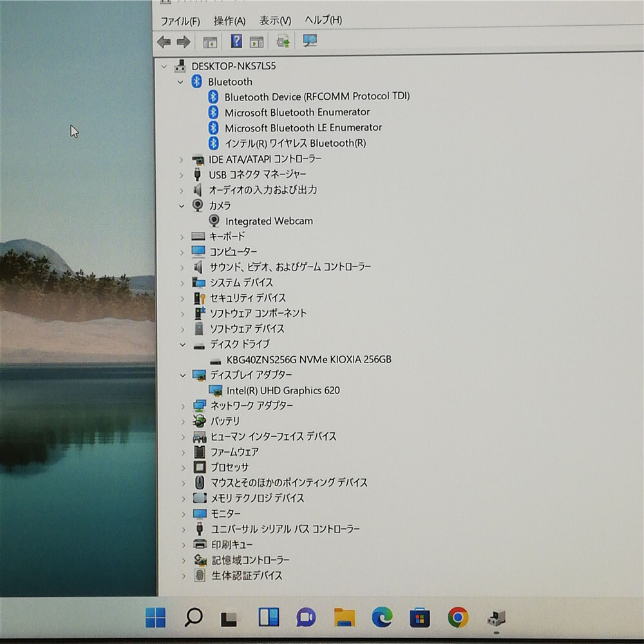Viewport: 644px width, 644px height.
Task: Select the キーボード category label
Action: [x=227, y=236]
